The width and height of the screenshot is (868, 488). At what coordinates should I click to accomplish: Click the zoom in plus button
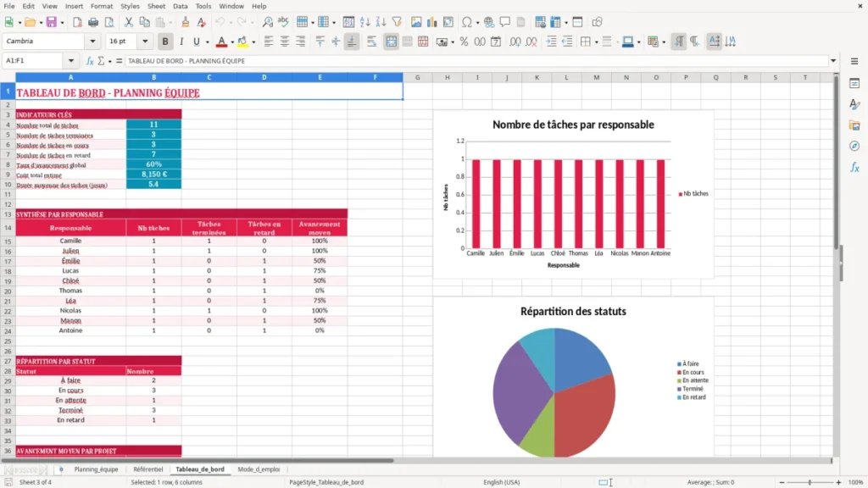coord(838,482)
